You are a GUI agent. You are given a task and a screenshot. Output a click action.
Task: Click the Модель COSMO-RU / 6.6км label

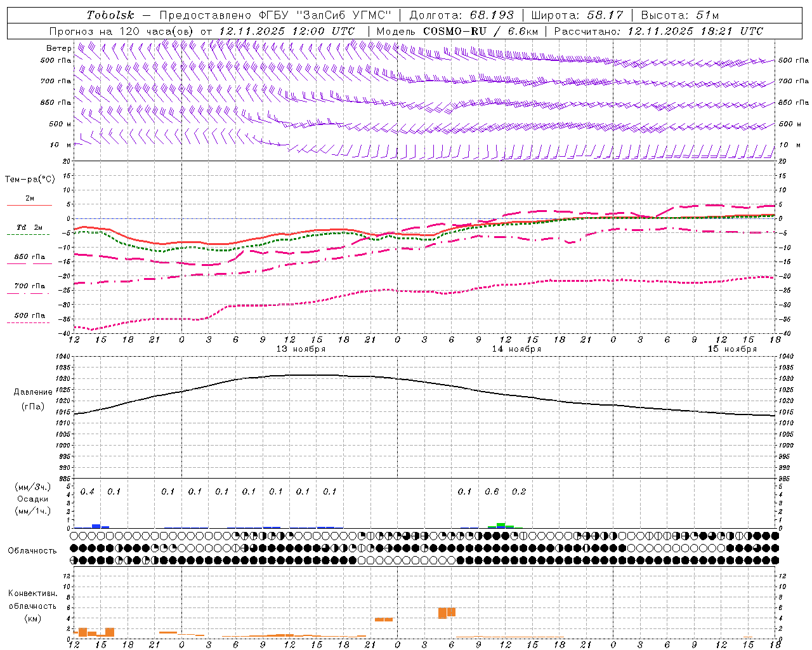pyautogui.click(x=457, y=31)
